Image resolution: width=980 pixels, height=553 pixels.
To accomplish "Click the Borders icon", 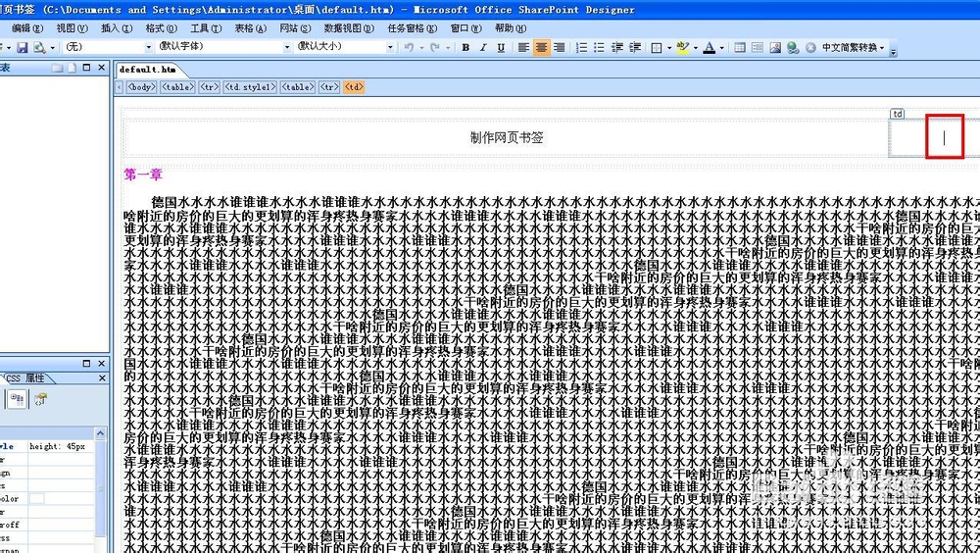I will [x=657, y=47].
